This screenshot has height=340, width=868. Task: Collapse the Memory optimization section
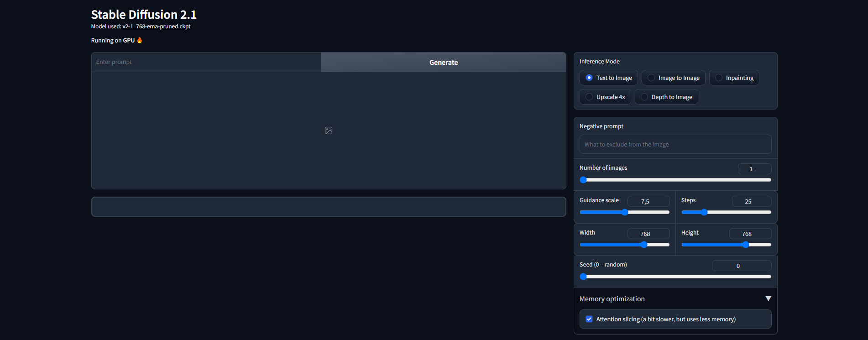coord(768,298)
